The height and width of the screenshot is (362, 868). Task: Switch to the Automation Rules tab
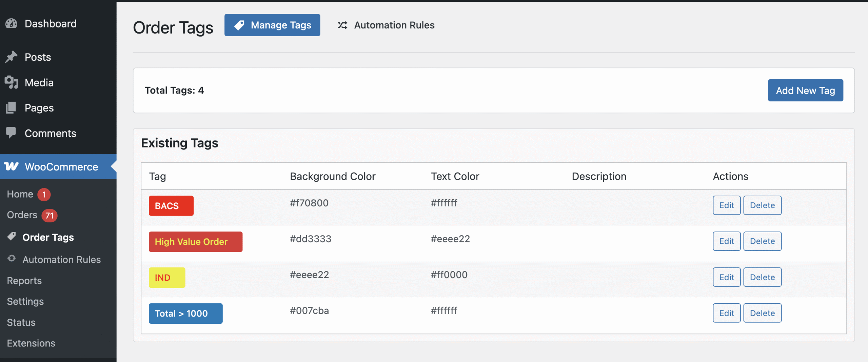point(386,25)
